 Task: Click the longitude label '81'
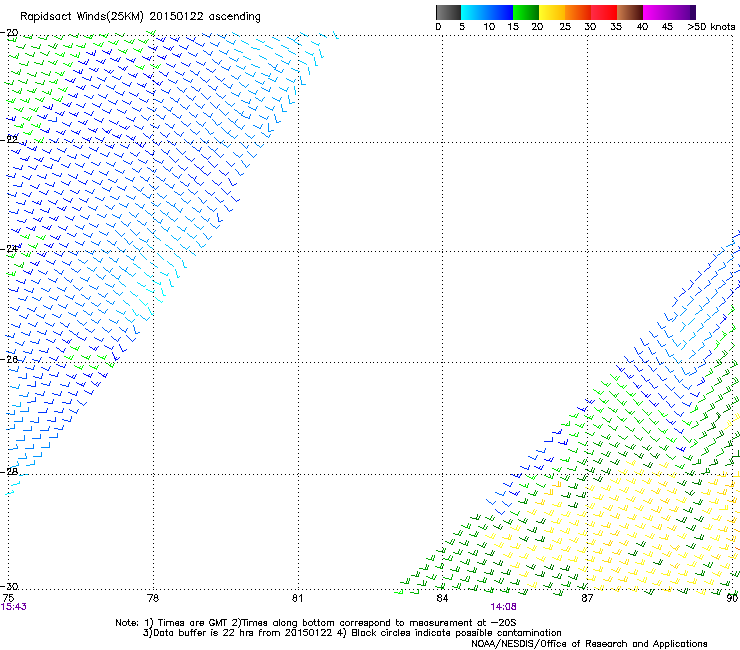[x=297, y=598]
